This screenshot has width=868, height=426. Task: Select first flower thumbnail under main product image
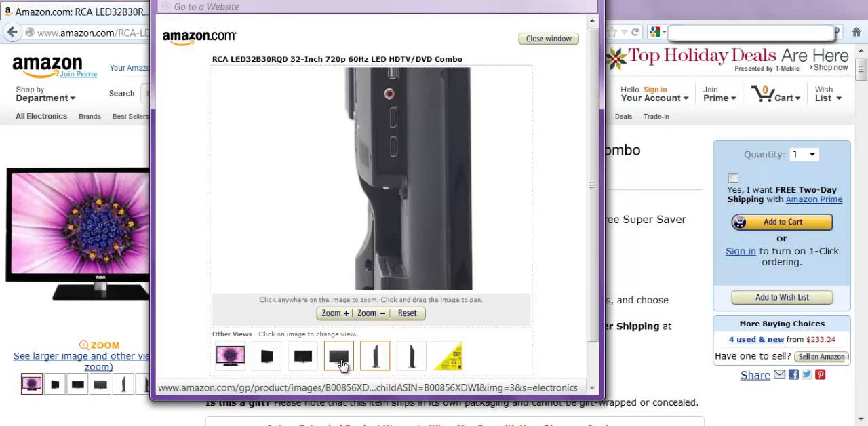[x=32, y=384]
